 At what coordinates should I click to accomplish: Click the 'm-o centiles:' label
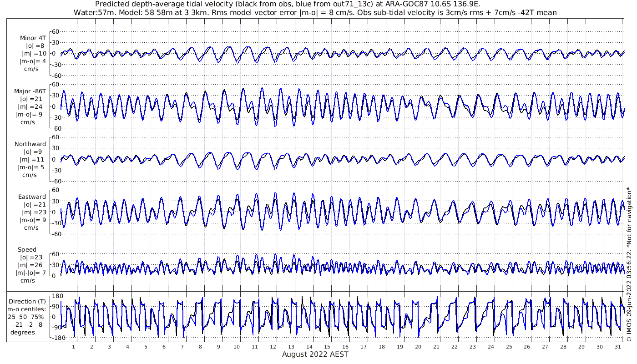28,309
